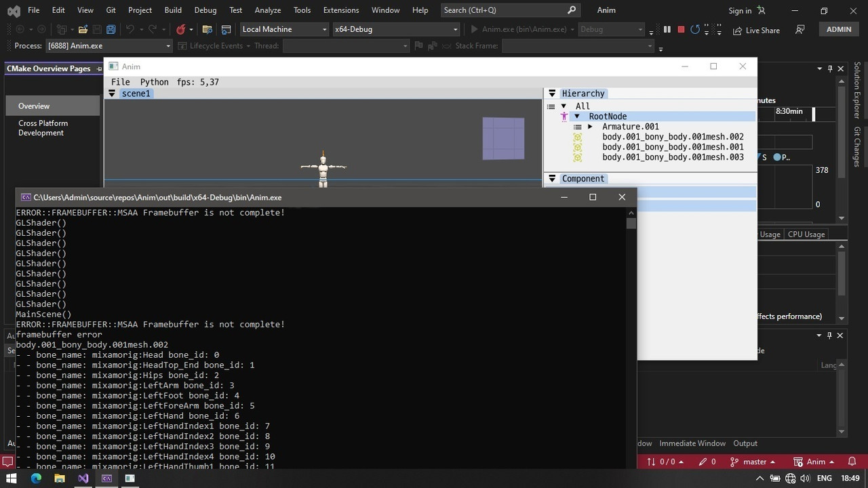Click the console window taskbar icon
The width and height of the screenshot is (868, 488).
106,478
